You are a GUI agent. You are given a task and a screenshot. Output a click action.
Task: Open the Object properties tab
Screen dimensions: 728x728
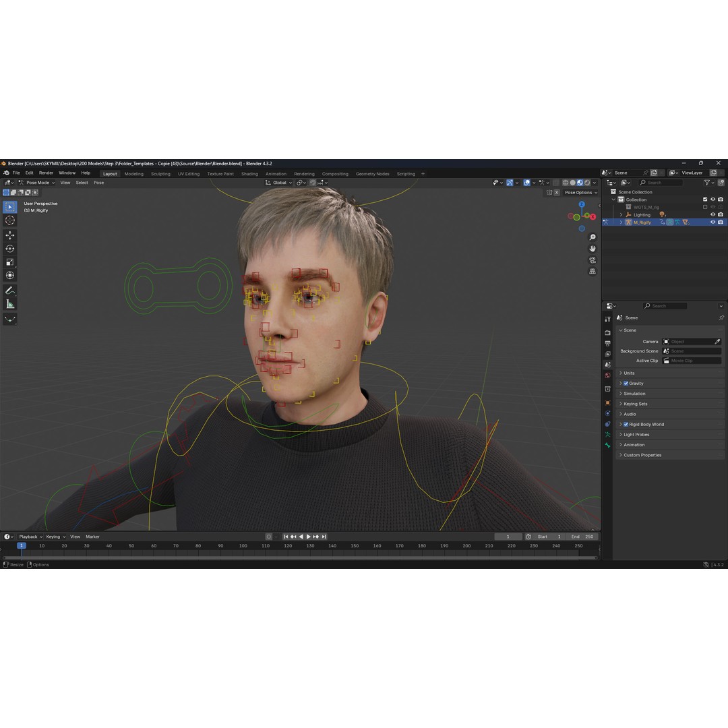tap(607, 402)
